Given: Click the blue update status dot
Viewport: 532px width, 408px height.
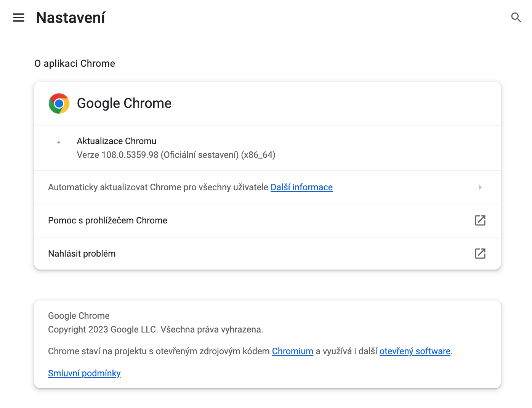Looking at the screenshot, I should [59, 142].
